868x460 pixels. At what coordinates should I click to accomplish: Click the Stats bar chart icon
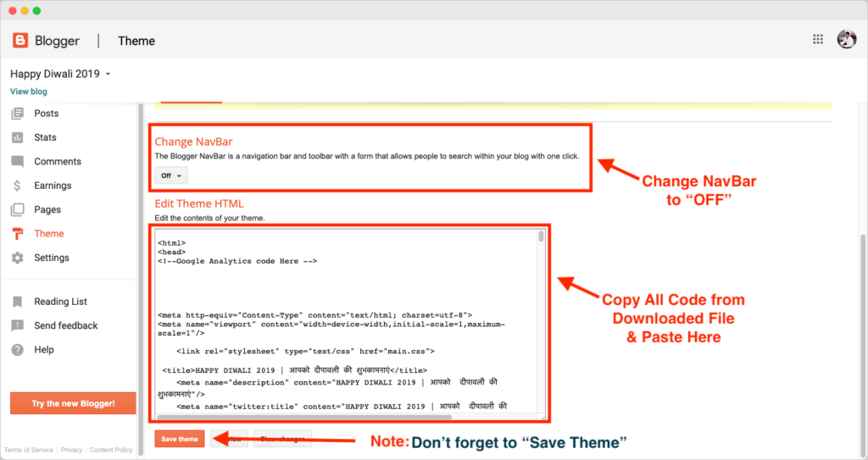[18, 137]
